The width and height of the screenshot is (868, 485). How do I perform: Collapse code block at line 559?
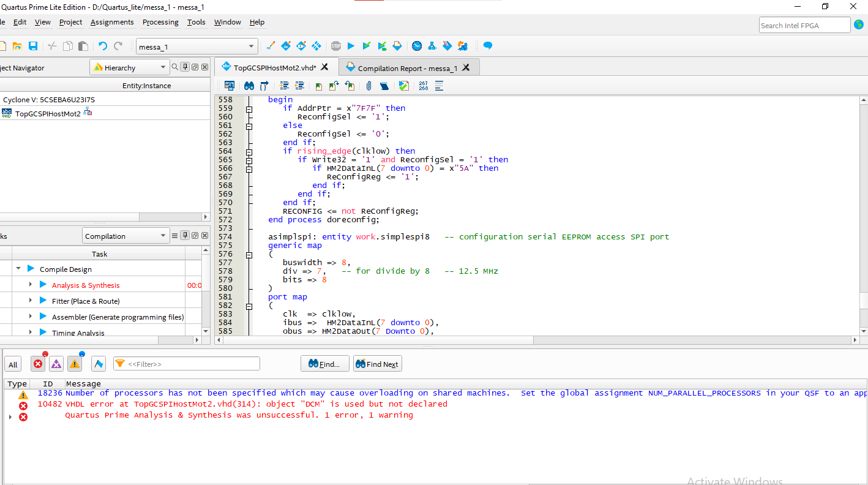pyautogui.click(x=249, y=108)
